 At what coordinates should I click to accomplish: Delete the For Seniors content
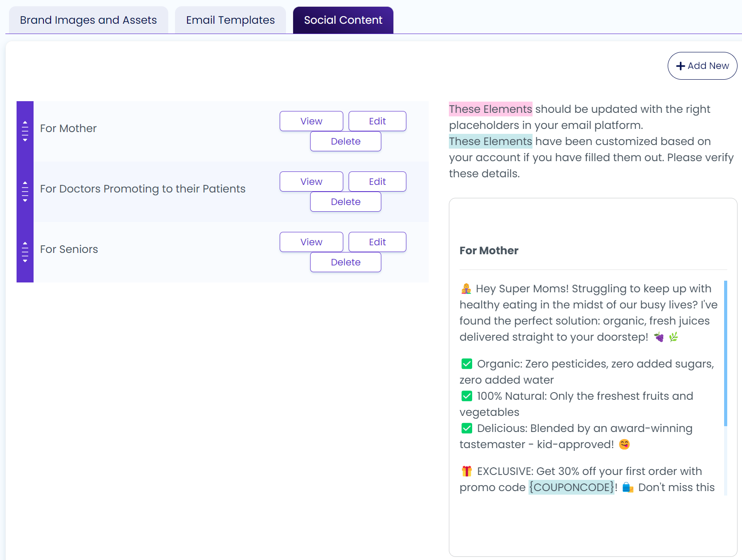tap(345, 262)
